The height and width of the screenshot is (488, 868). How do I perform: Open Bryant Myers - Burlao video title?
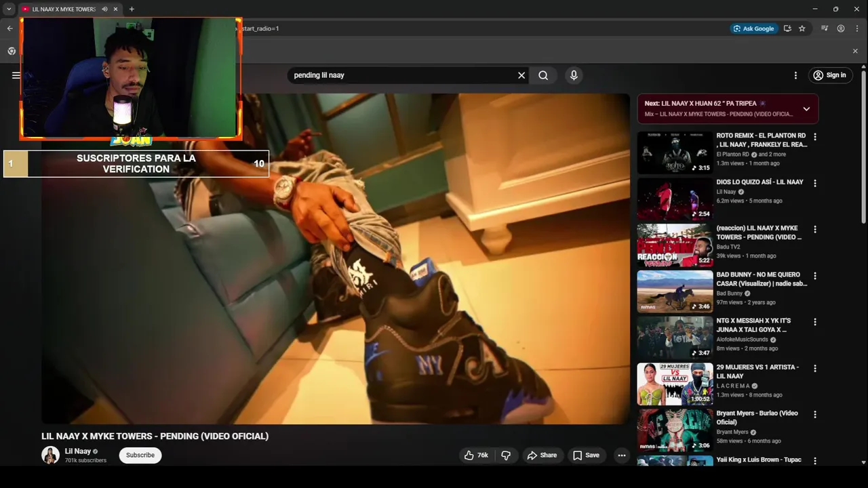coord(757,418)
